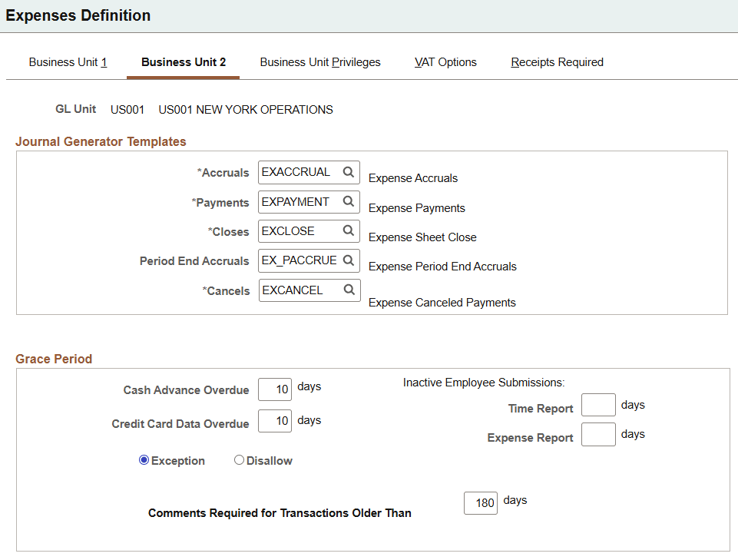Screen dimensions: 738x560
Task: Open the Closes template lookup icon
Action: click(349, 230)
